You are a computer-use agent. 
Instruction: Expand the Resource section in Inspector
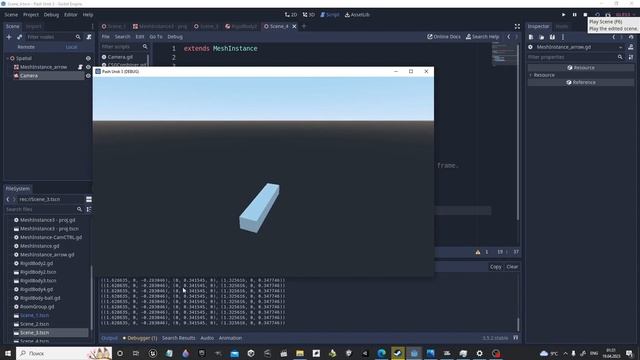544,75
